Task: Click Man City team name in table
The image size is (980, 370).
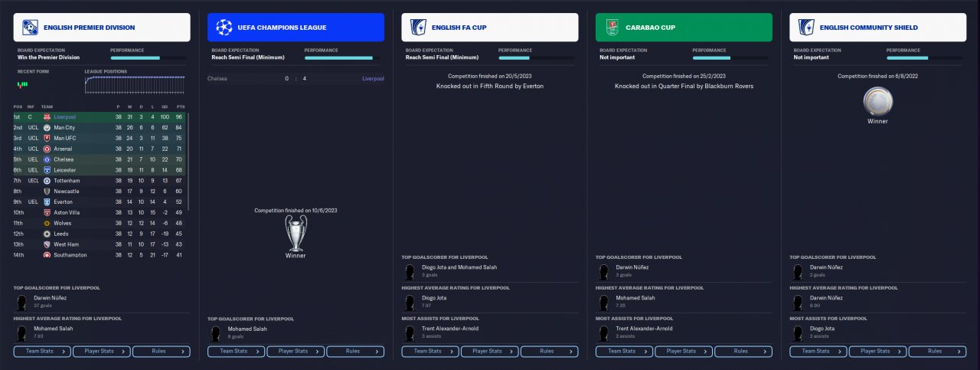Action: tap(64, 127)
